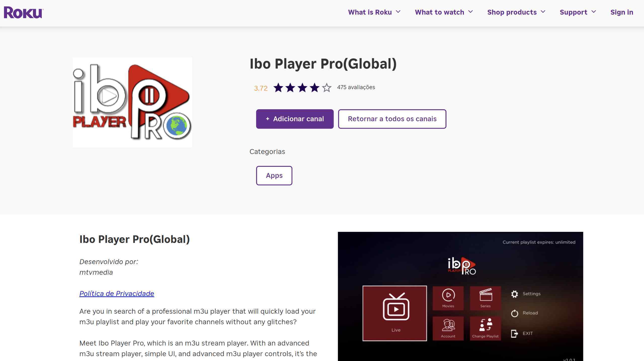
Task: Click the plus icon on Adicionar canal
Action: tap(267, 119)
